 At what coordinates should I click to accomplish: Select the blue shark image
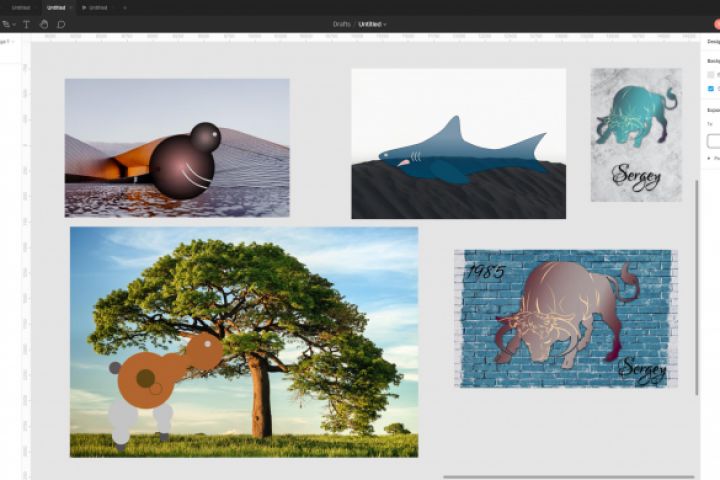click(459, 144)
